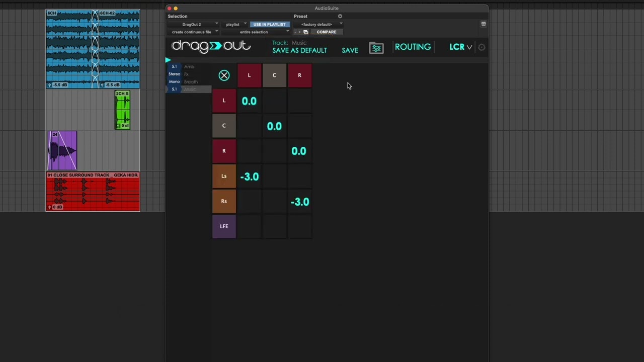This screenshot has width=644, height=362.
Task: Click the LFE input row button
Action: [x=224, y=226]
